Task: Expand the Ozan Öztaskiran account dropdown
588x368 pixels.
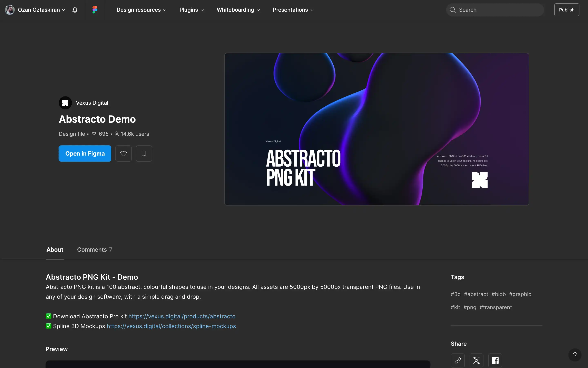Action: pyautogui.click(x=41, y=10)
